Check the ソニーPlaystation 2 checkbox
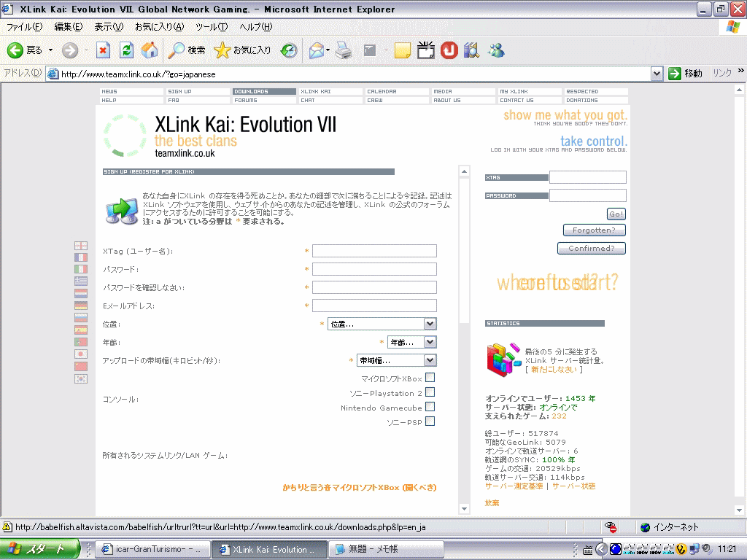The width and height of the screenshot is (747, 560). click(x=430, y=392)
